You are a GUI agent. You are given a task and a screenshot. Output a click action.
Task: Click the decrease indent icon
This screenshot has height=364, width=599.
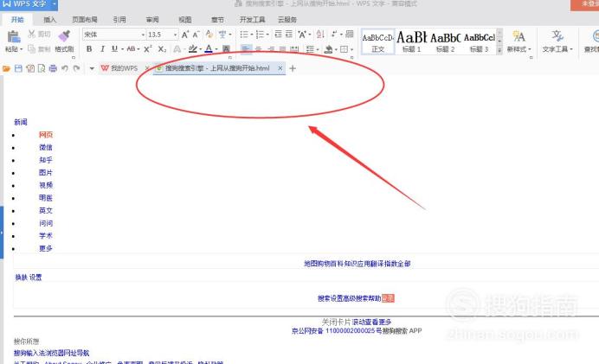click(x=278, y=35)
